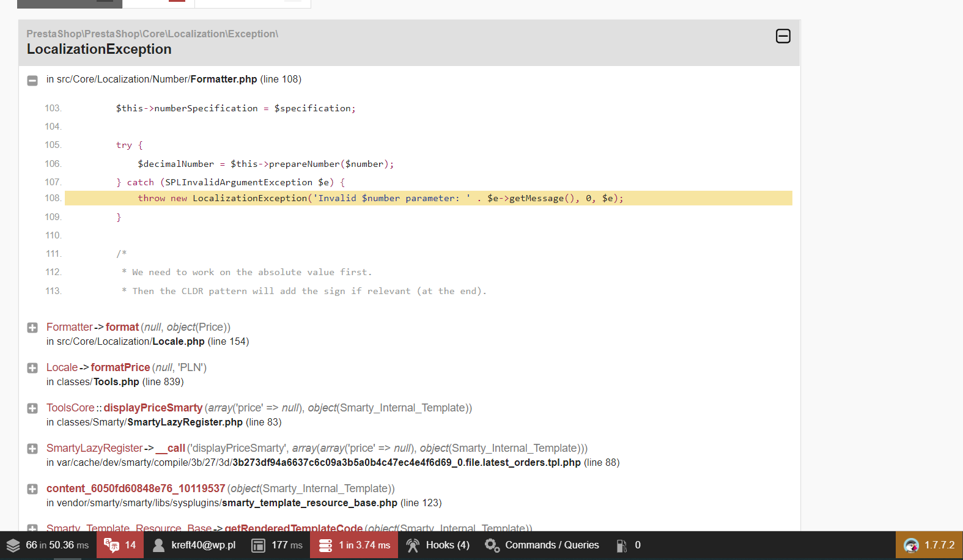The image size is (963, 560).
Task: Expand the Locale->formatPrice trace entry
Action: (32, 368)
